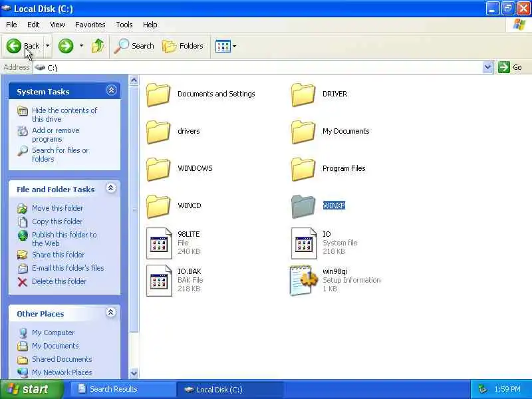Go up one folder level
The width and height of the screenshot is (532, 399).
[x=98, y=46]
